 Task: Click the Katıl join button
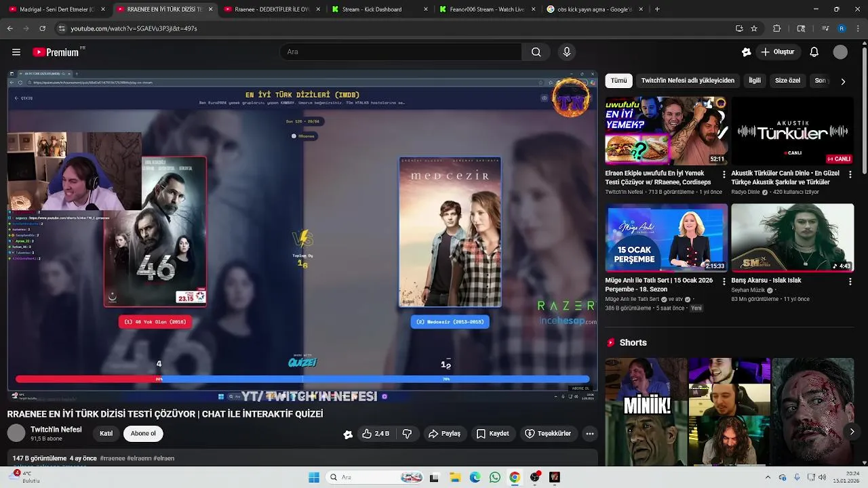[x=106, y=434]
